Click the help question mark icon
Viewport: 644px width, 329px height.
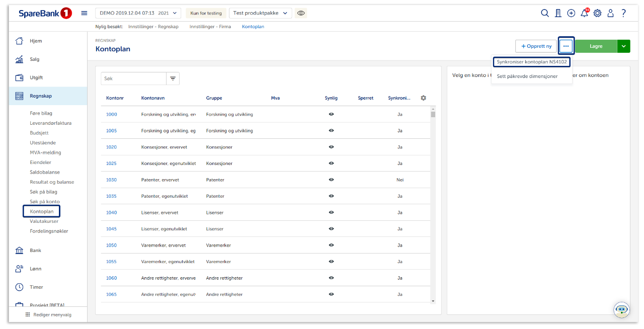point(624,13)
